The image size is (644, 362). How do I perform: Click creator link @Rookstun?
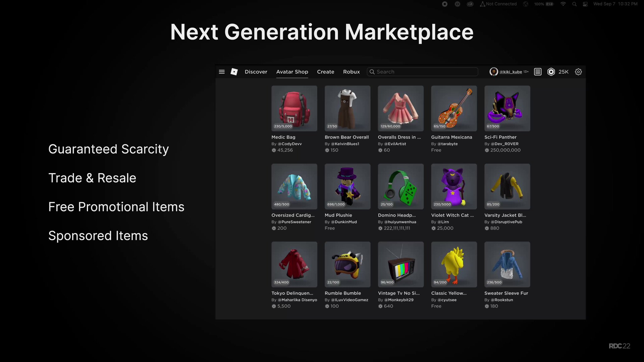[502, 299]
